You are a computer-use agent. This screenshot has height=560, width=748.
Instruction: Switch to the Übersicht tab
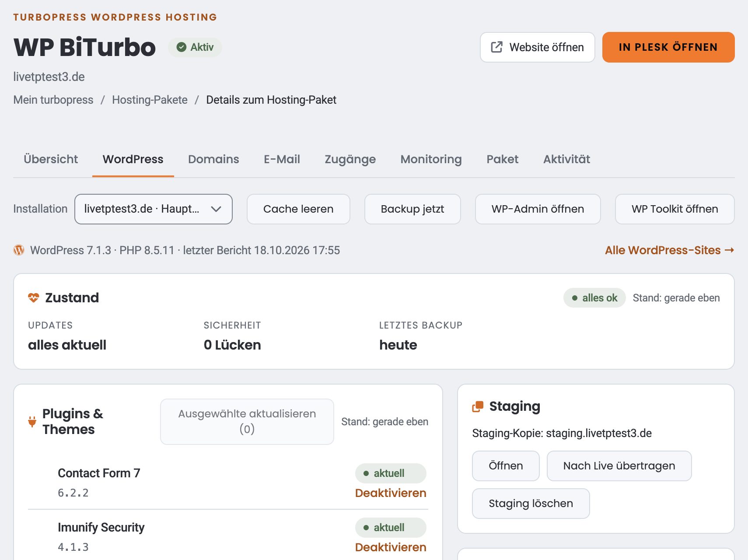(51, 159)
